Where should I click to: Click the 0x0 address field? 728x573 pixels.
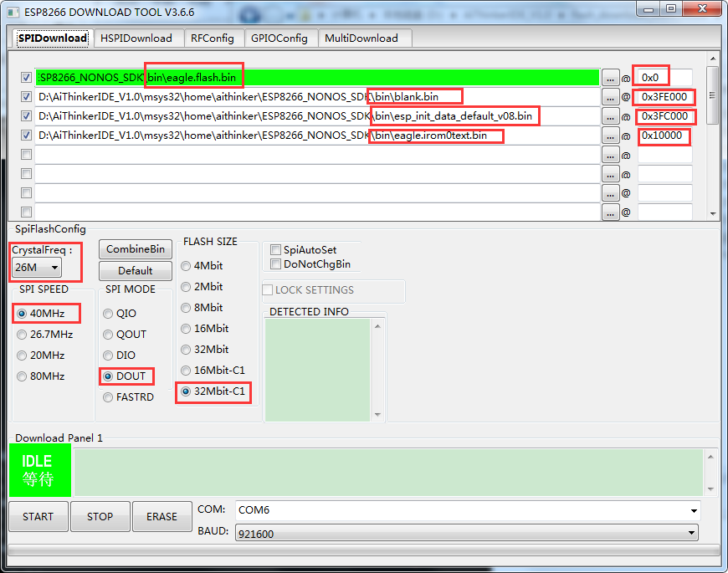click(x=665, y=78)
